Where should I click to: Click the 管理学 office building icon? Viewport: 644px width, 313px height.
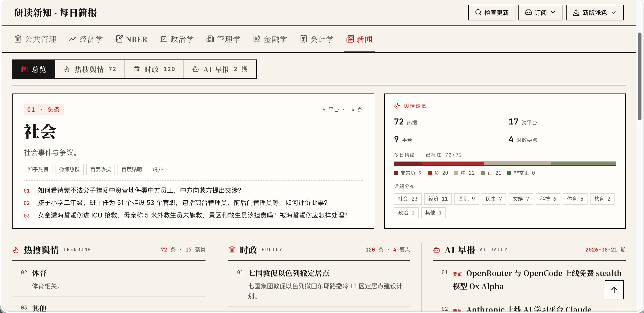[x=210, y=39]
